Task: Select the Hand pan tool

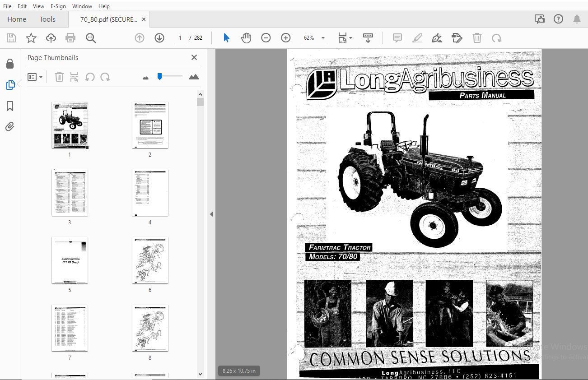Action: 246,38
